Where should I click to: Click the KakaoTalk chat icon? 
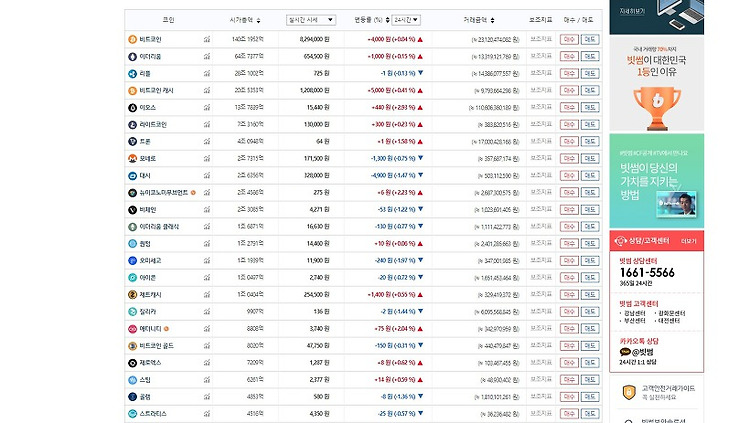pos(625,352)
